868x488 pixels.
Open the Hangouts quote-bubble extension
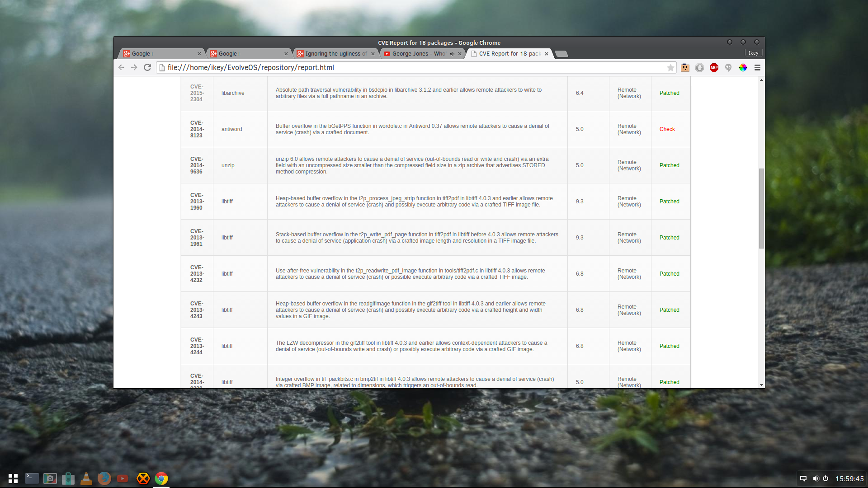(728, 68)
